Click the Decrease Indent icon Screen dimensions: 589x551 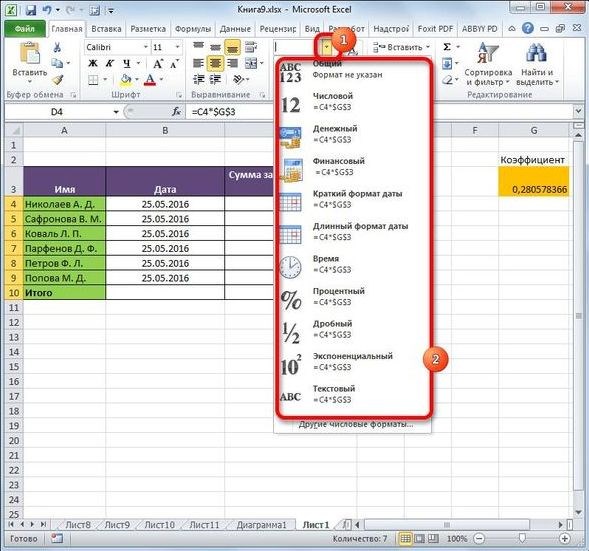click(198, 79)
